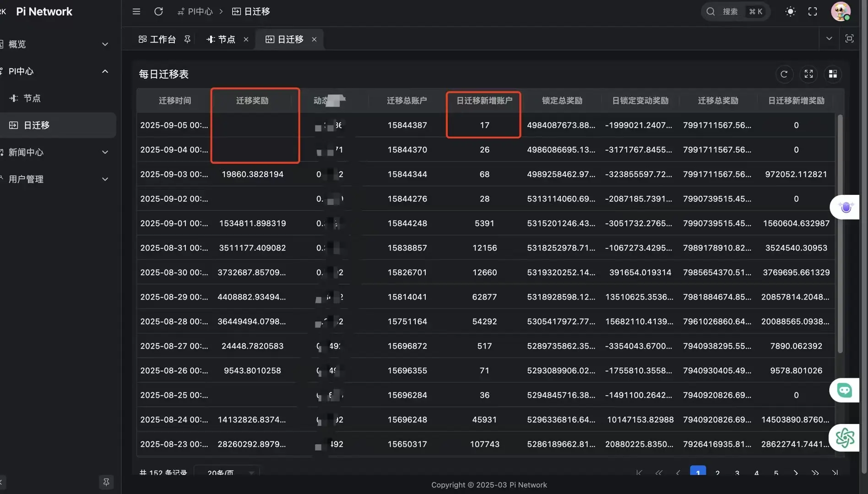Click the 1534811.898319 reward cell
Image resolution: width=868 pixels, height=494 pixels.
pos(252,223)
